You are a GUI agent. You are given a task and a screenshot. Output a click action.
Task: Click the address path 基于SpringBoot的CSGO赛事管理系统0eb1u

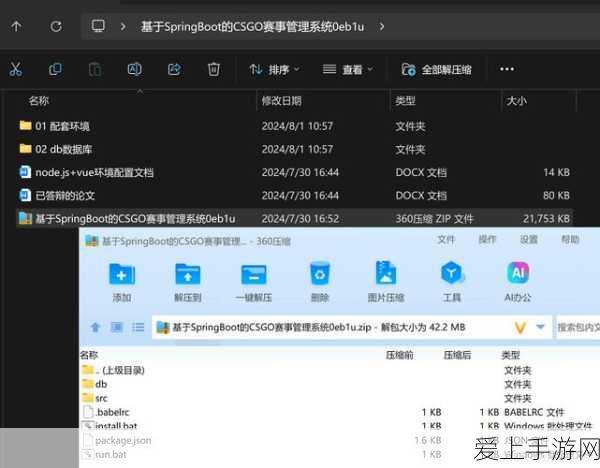point(252,27)
